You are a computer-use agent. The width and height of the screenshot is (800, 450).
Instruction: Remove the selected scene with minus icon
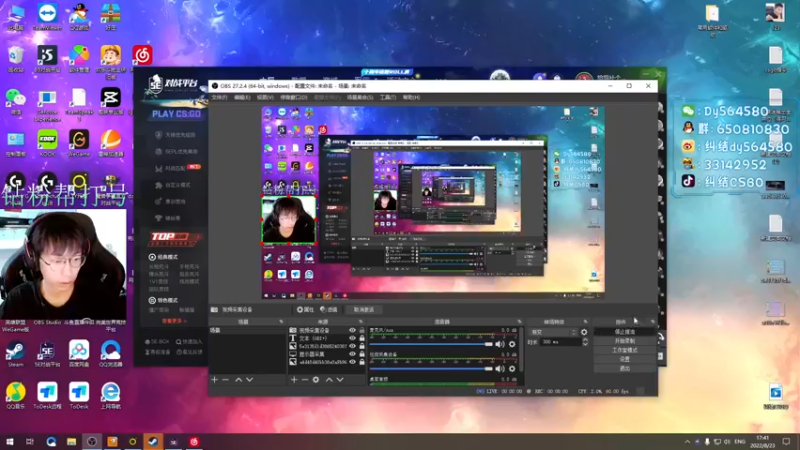[x=226, y=380]
